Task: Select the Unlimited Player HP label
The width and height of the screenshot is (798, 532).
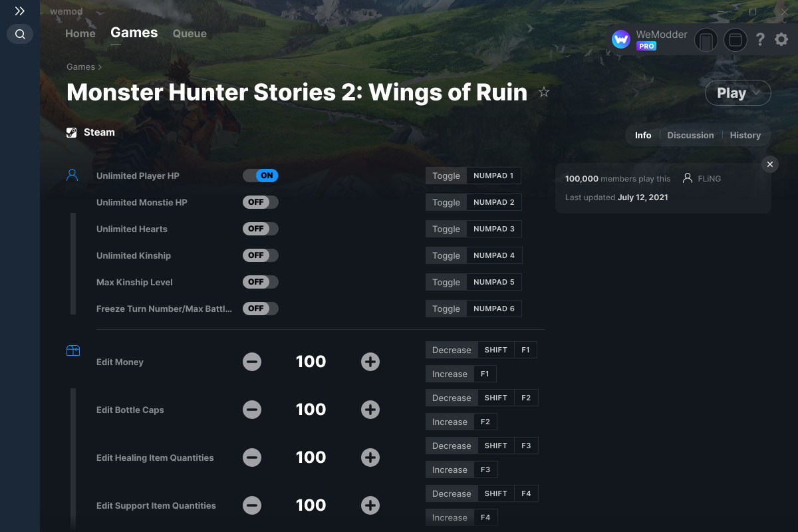Action: click(138, 176)
